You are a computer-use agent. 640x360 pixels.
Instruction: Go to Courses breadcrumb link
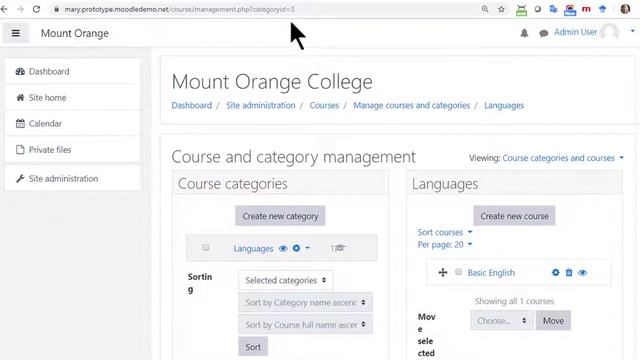coord(324,105)
